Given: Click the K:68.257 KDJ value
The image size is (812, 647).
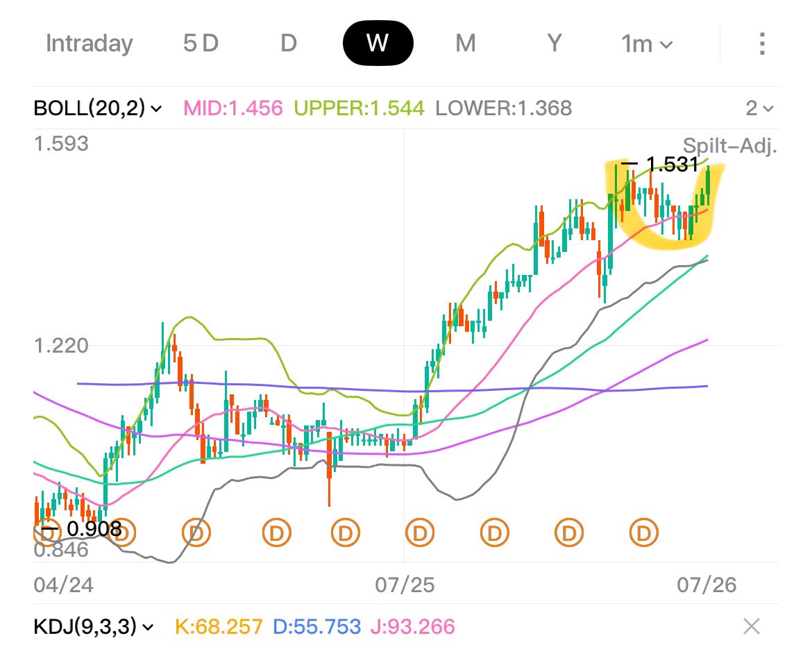Looking at the screenshot, I should 219,627.
